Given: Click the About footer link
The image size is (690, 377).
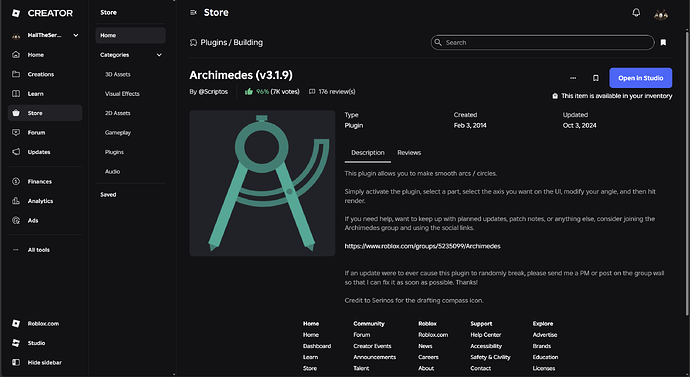Looking at the screenshot, I should pos(426,368).
